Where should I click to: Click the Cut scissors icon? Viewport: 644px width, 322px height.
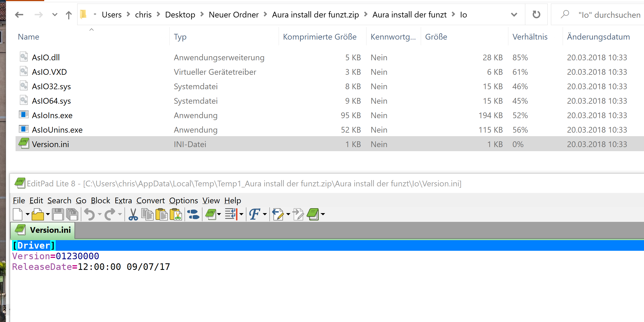pos(133,214)
